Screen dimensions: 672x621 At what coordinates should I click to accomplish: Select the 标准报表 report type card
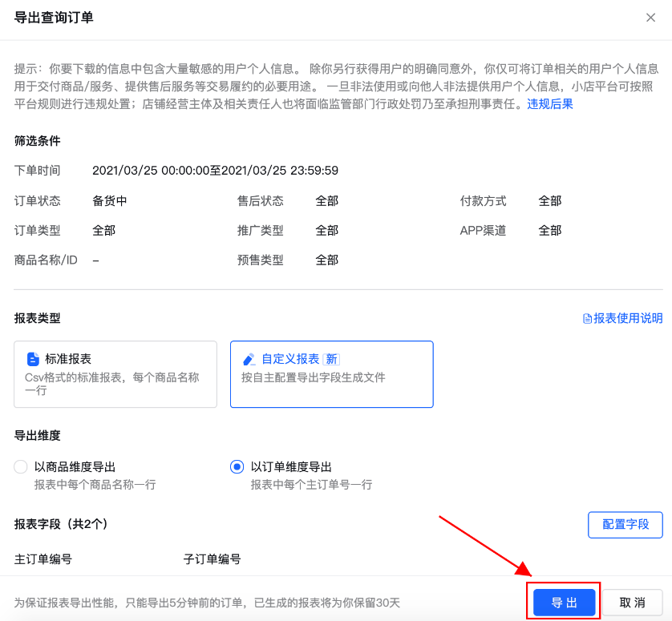tap(115, 374)
